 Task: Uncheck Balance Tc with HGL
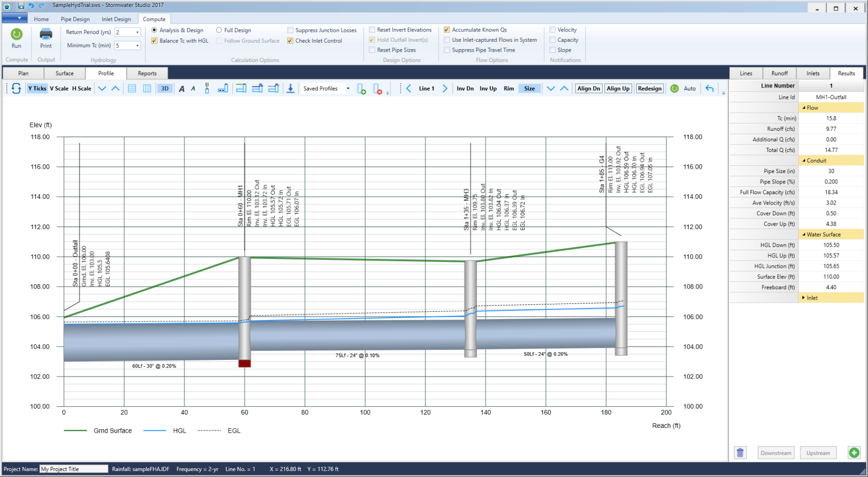click(x=154, y=40)
